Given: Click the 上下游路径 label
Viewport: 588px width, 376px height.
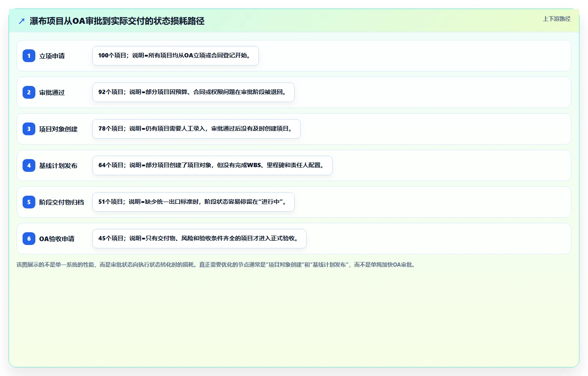Looking at the screenshot, I should (556, 19).
